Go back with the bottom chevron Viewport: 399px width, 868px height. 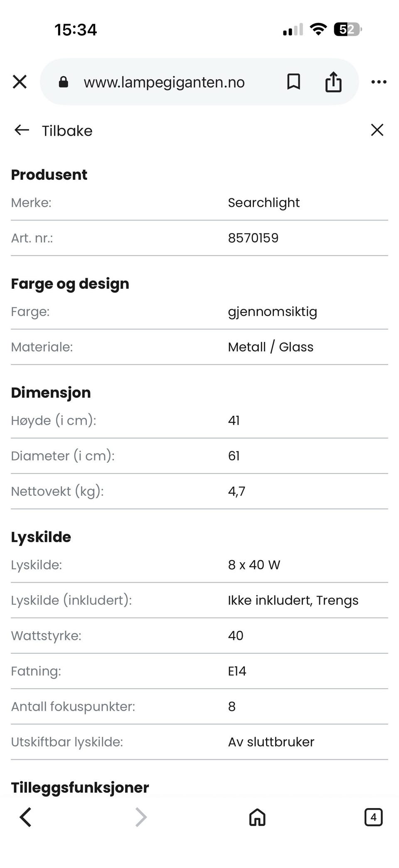point(26,817)
